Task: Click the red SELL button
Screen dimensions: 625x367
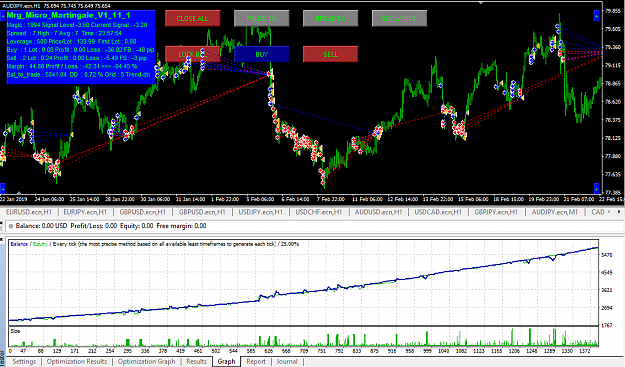Action: [x=330, y=54]
